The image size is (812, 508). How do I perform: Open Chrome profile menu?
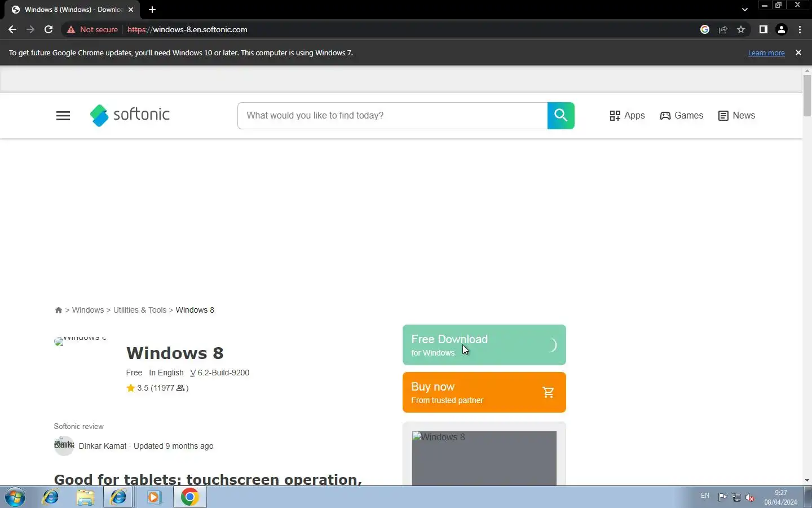(782, 29)
